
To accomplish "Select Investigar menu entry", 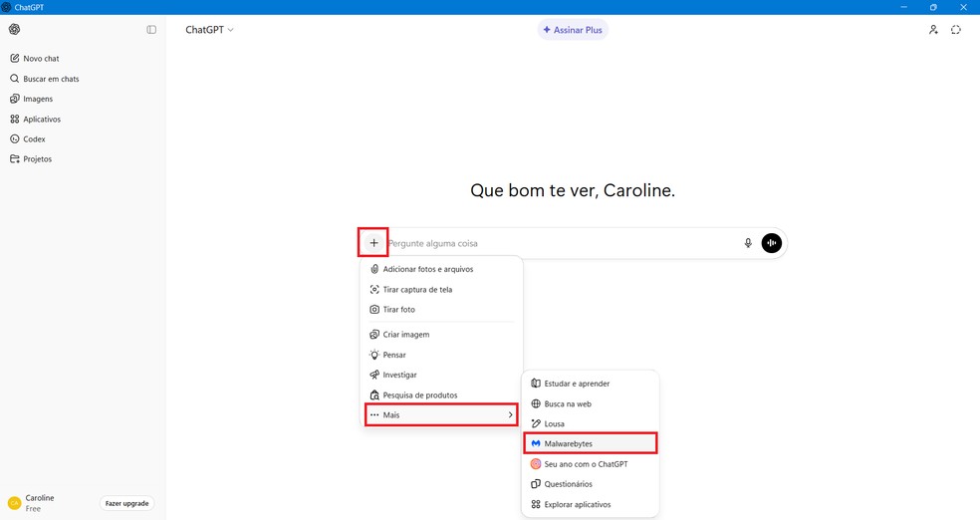I will click(441, 375).
